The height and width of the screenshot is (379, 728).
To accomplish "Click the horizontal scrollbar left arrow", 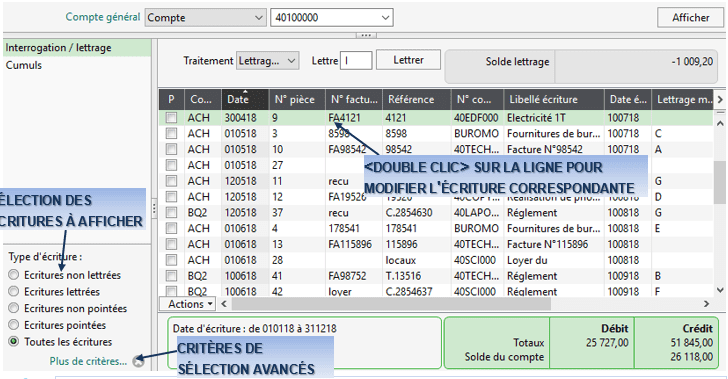I will [x=224, y=304].
